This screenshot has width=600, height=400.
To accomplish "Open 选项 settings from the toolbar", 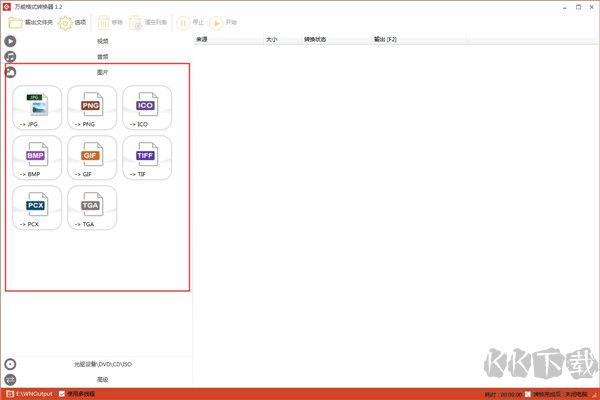I will pyautogui.click(x=74, y=22).
